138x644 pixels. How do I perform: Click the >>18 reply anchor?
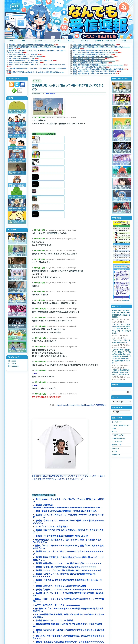[x=35, y=385]
